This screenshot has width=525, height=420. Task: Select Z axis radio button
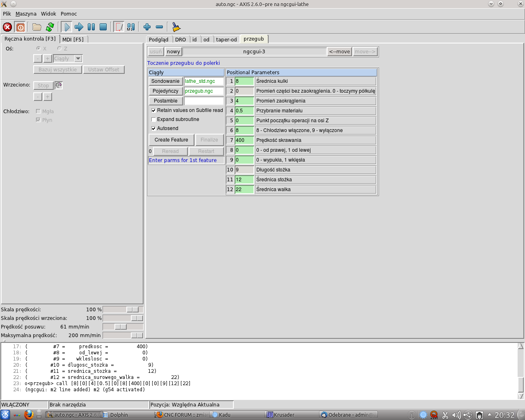tap(59, 48)
